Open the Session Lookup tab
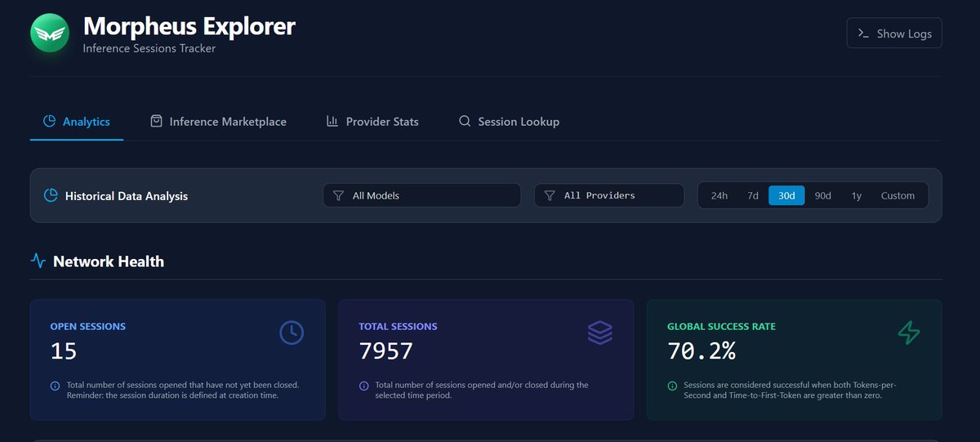Viewport: 980px width, 442px height. coord(510,122)
